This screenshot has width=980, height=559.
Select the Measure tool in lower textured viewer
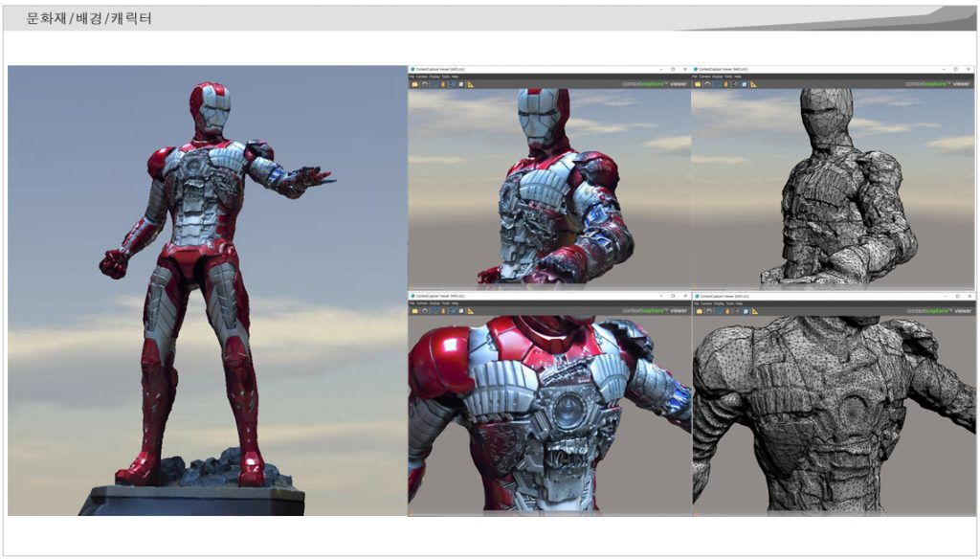(x=471, y=311)
